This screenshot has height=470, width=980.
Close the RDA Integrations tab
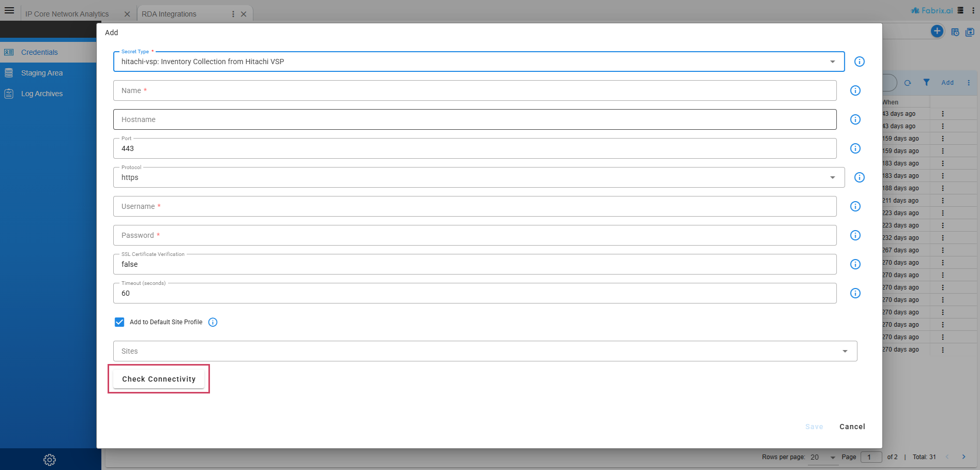(244, 14)
